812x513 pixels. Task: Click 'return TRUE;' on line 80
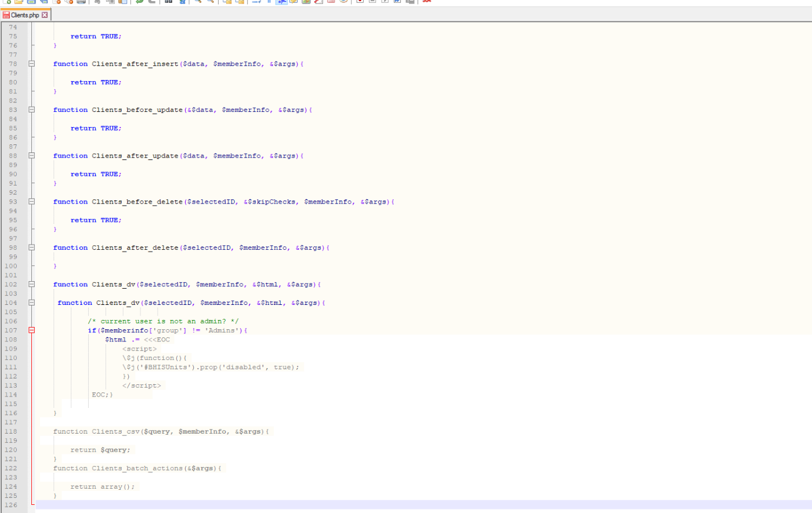pos(96,82)
